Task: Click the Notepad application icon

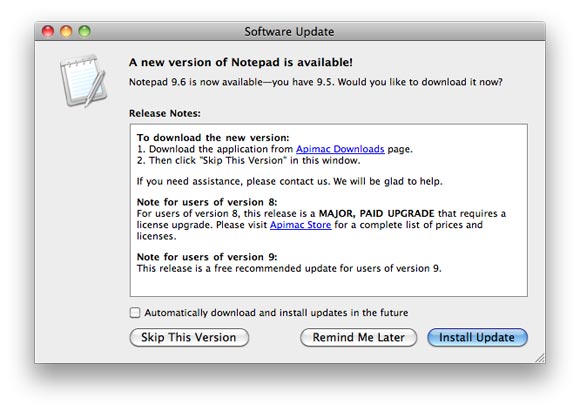Action: click(84, 81)
